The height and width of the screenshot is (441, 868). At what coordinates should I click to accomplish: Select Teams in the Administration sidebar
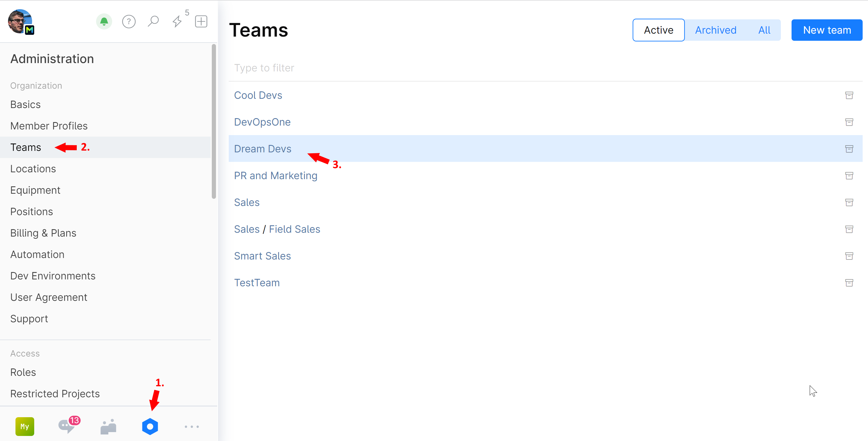click(x=26, y=147)
